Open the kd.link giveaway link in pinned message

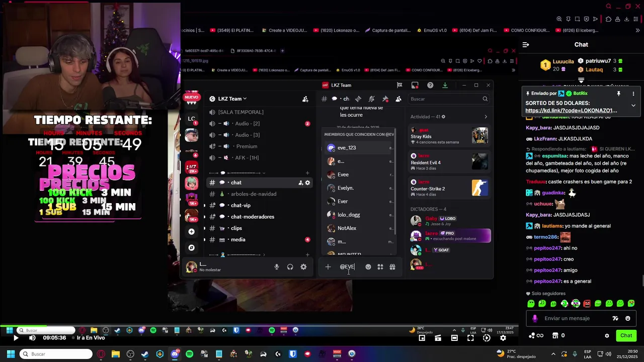[571, 111]
